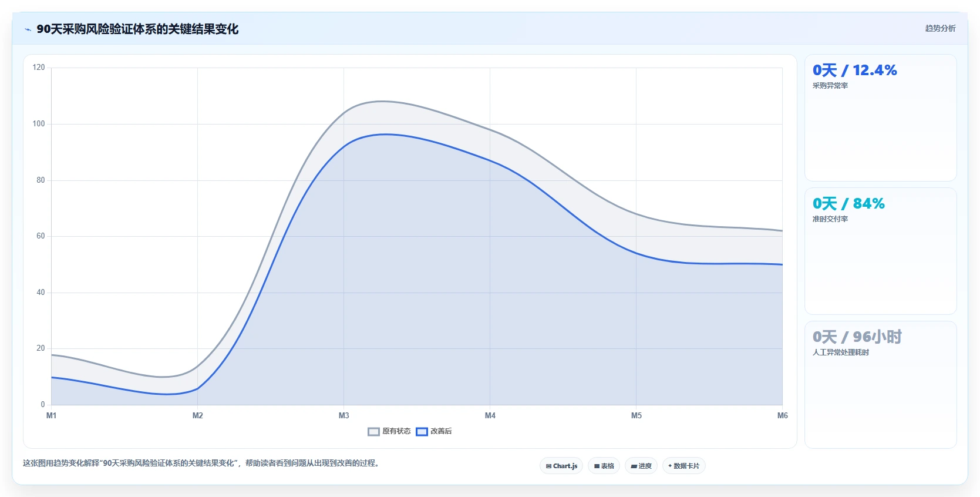Click the 准时交付率 card label
This screenshot has height=497, width=980.
click(x=830, y=219)
